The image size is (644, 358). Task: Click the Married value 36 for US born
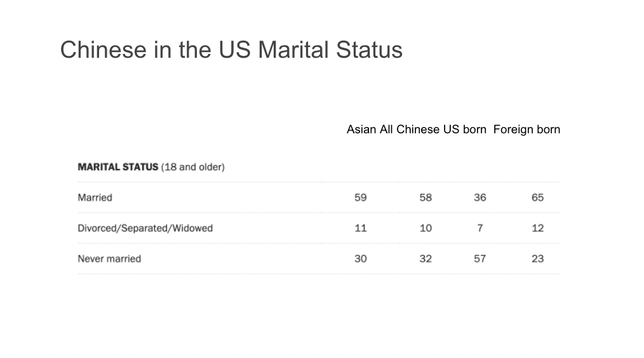[480, 197]
